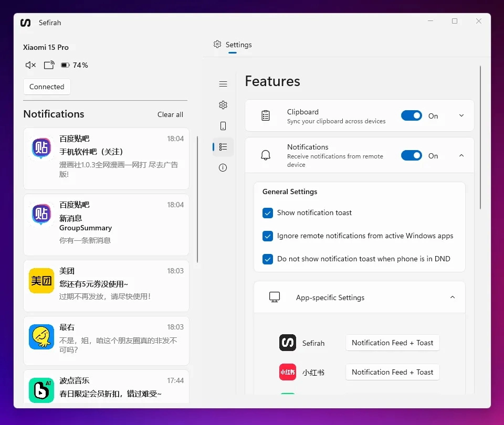Viewport: 504px width, 425px height.
Task: Turn off the Clipboard sync toggle
Action: (x=411, y=116)
